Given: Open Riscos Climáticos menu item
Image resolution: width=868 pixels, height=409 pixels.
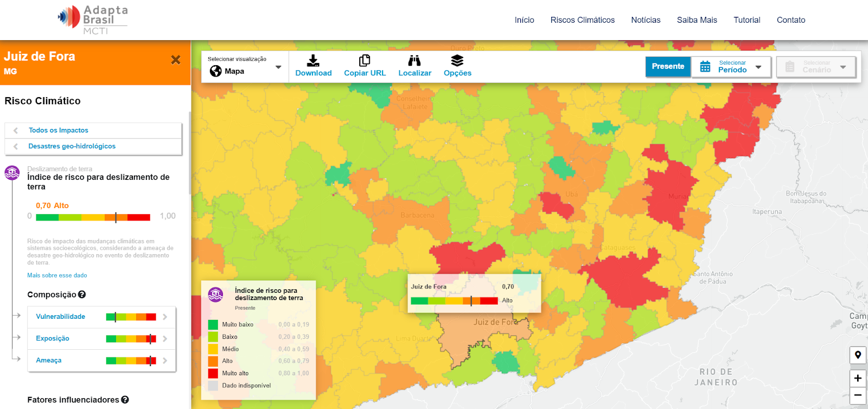Looking at the screenshot, I should coord(582,20).
